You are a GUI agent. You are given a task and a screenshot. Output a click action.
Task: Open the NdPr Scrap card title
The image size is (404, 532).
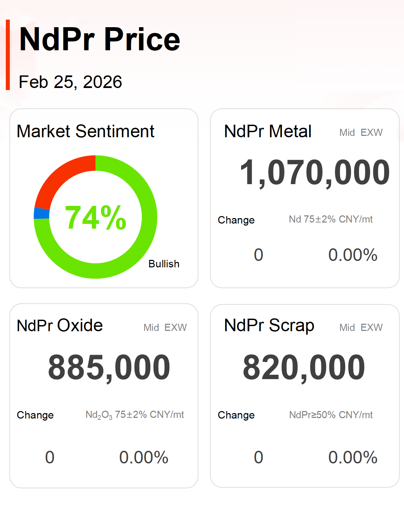pos(269,325)
